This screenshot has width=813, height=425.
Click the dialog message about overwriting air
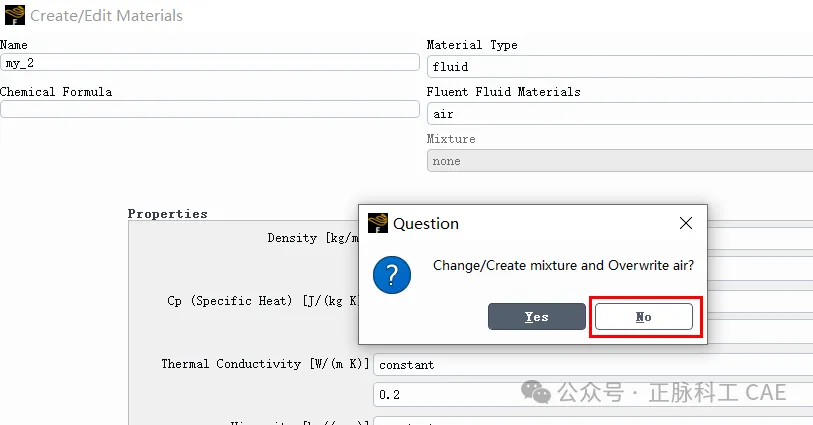[563, 265]
